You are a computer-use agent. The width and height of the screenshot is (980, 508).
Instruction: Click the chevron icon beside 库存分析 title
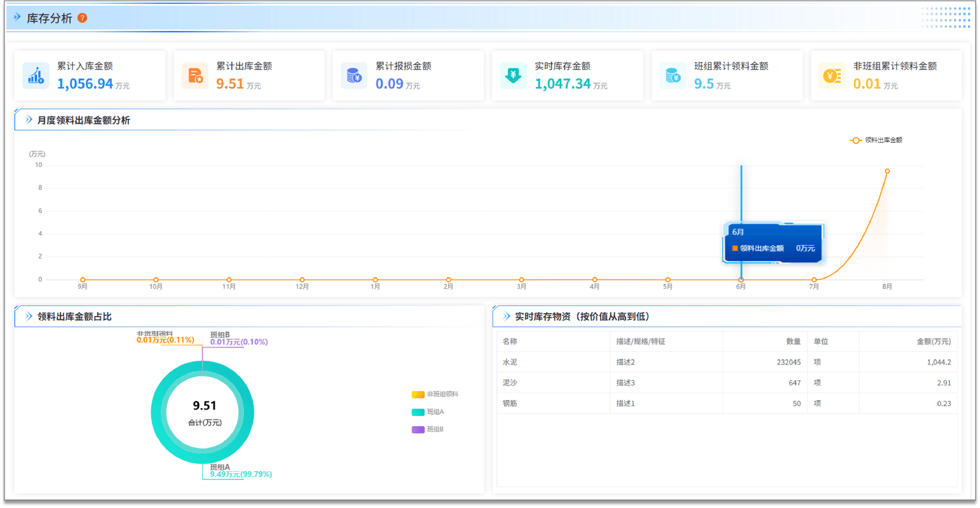pos(17,17)
